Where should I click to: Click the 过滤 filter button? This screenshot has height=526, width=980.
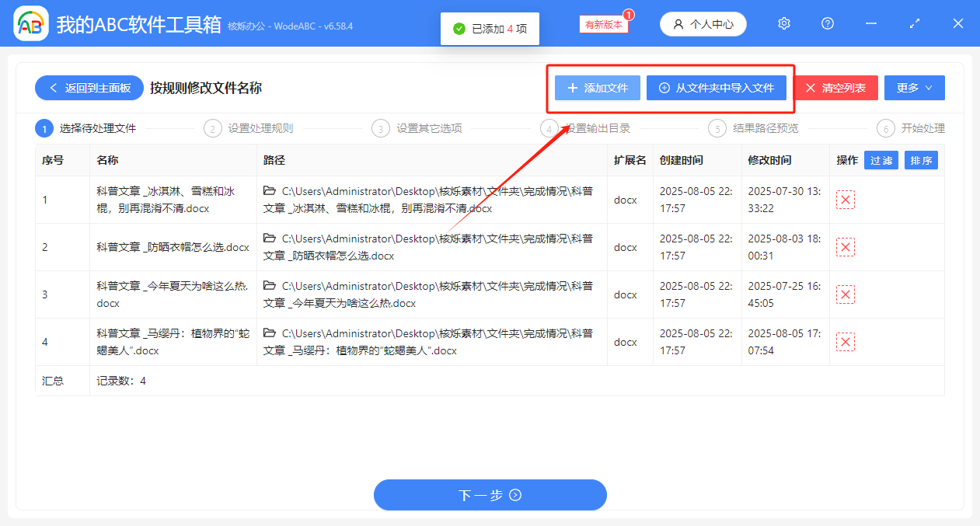(x=881, y=160)
